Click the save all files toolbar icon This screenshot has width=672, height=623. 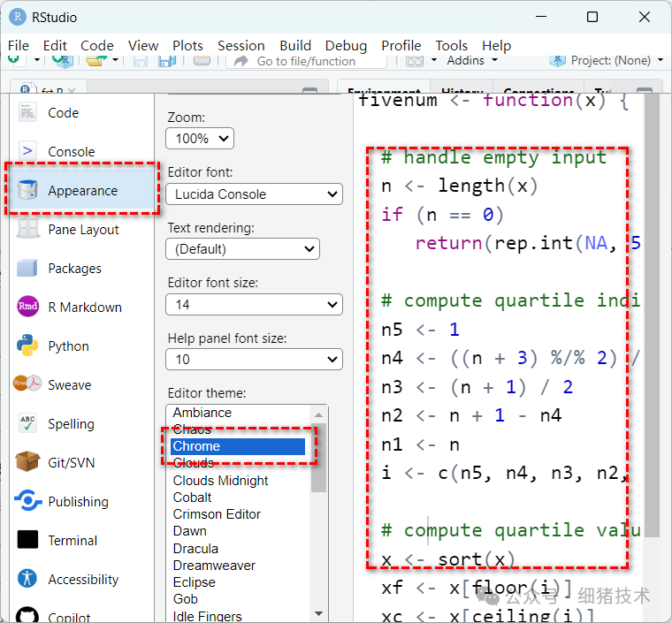[x=167, y=61]
